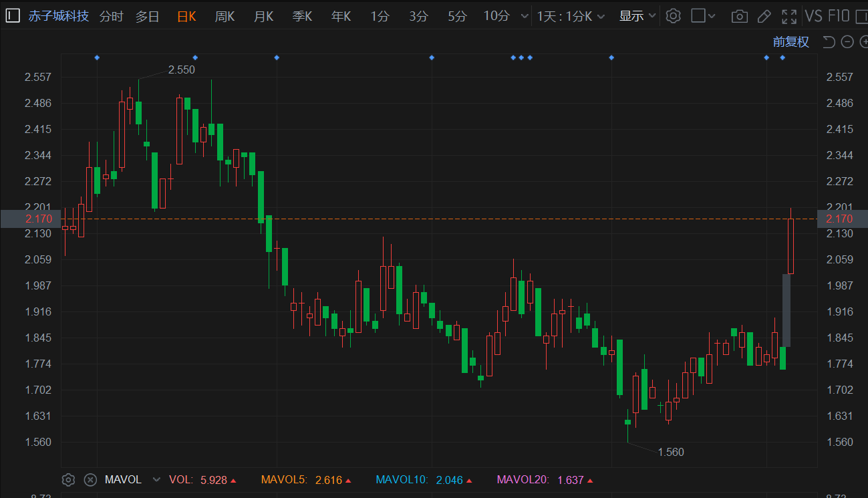Switch to the 多日 tab
The height and width of the screenshot is (498, 868).
148,16
